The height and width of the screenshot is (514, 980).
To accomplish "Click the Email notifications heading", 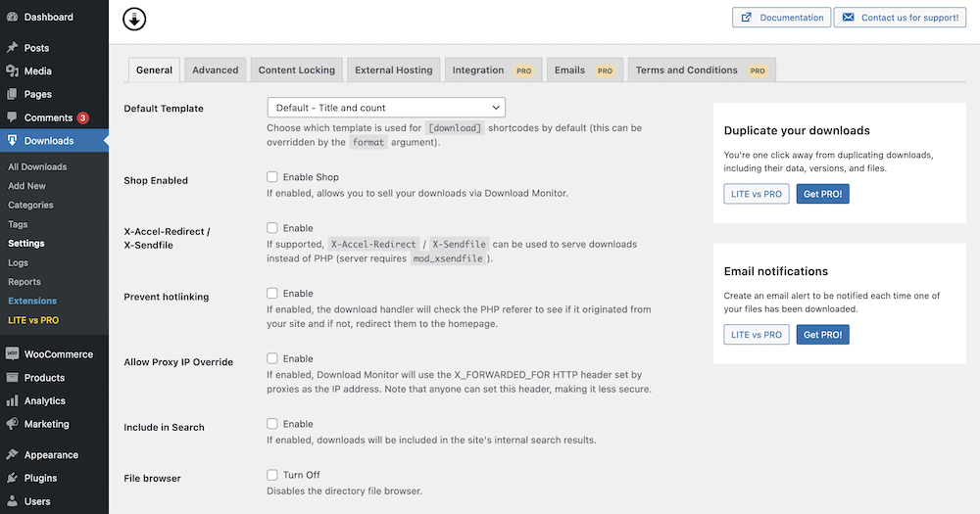I will pos(775,271).
